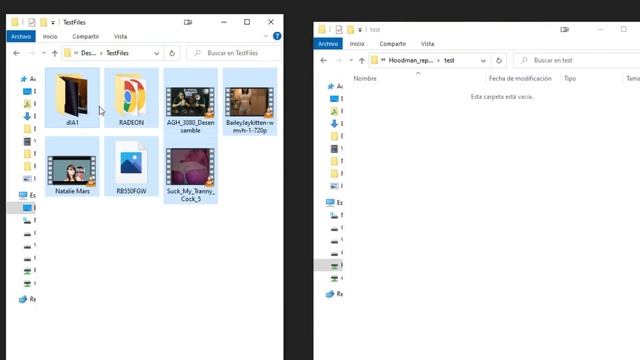Click Properties quick-access icon in TestFiles title bar
The width and height of the screenshot is (640, 360).
pyautogui.click(x=31, y=22)
